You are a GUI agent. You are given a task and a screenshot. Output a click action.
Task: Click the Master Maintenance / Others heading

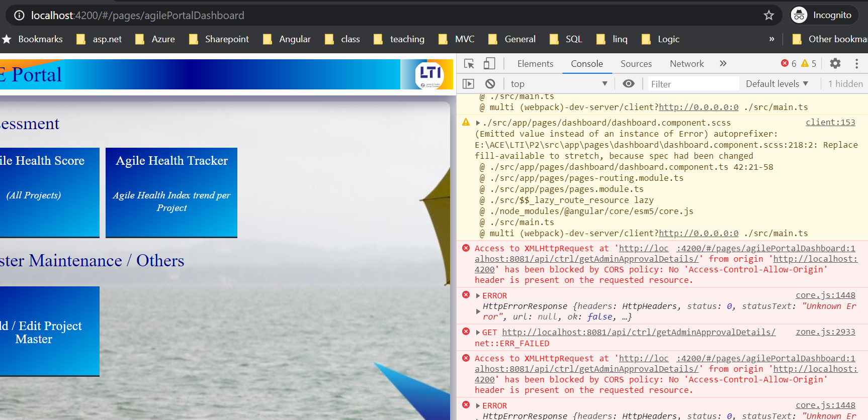tap(92, 261)
